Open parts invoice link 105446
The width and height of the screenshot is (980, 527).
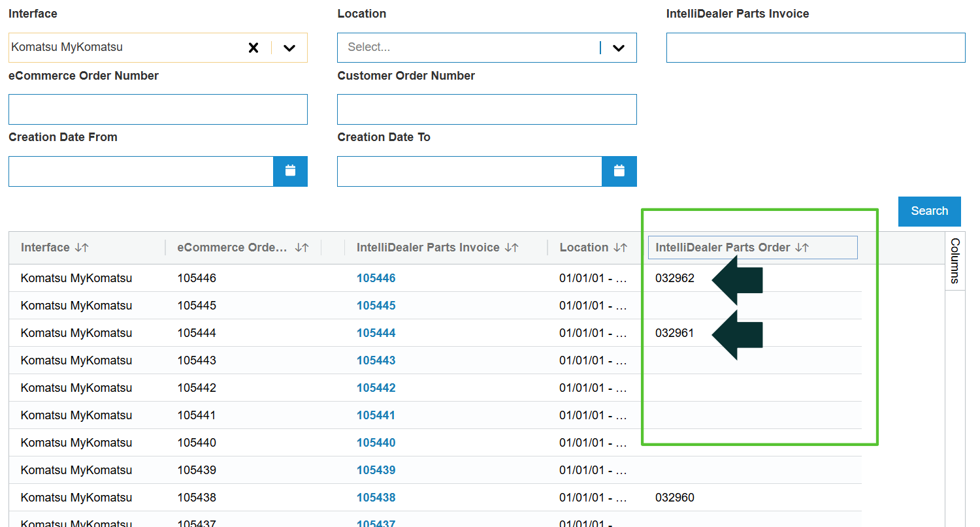376,278
